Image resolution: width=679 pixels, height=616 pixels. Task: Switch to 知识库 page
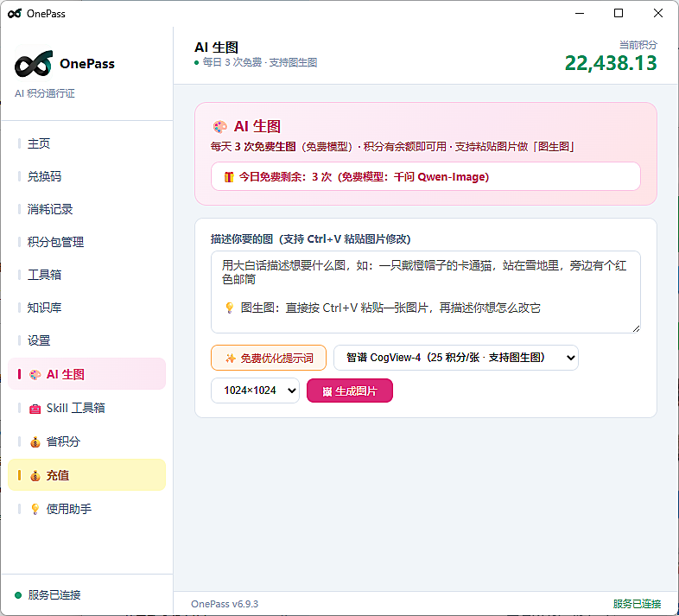(x=44, y=308)
